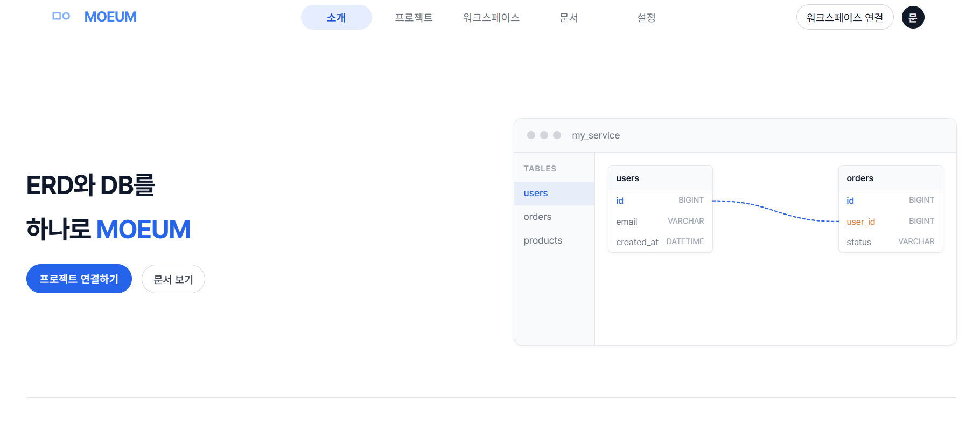Click the users table card header
Screen dimensions: 980x421
point(660,178)
